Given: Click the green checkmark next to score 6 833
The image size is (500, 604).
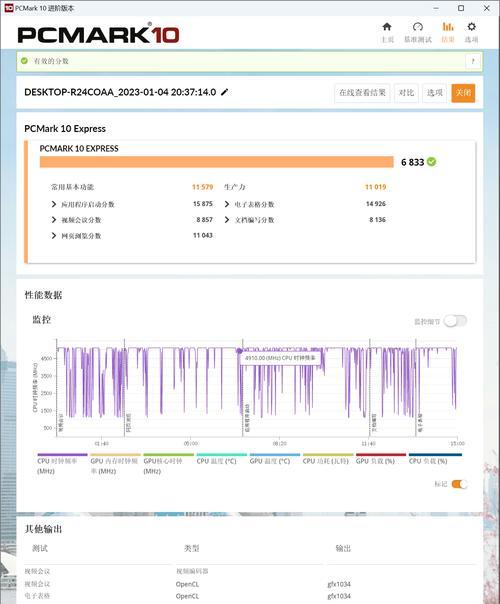Looking at the screenshot, I should (432, 162).
